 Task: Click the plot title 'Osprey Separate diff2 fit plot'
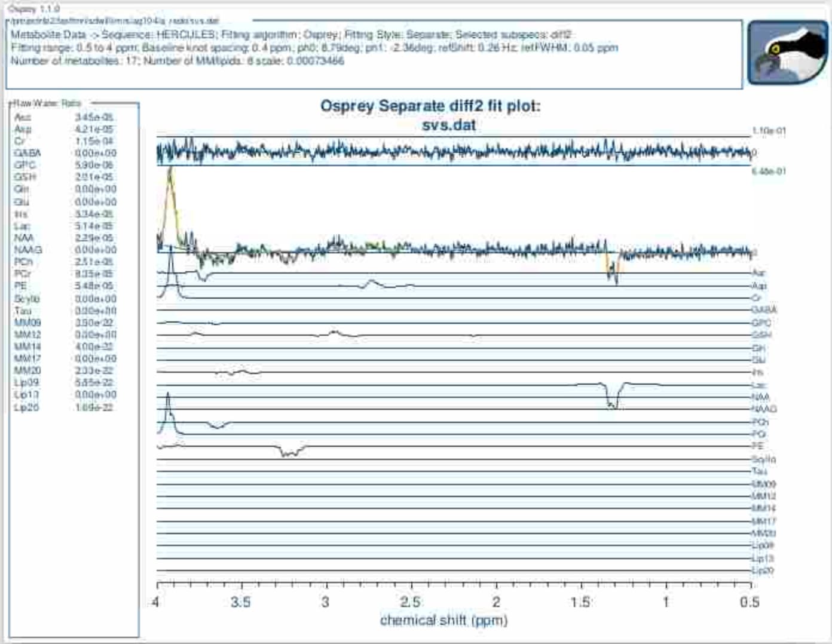(x=430, y=106)
